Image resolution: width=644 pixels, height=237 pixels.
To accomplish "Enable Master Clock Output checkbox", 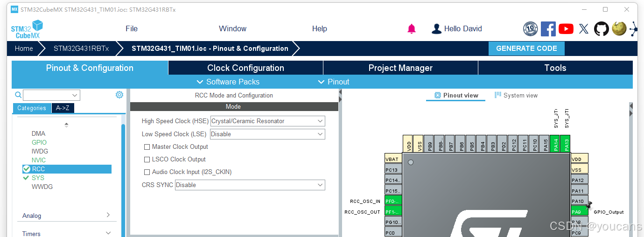I will tap(147, 146).
